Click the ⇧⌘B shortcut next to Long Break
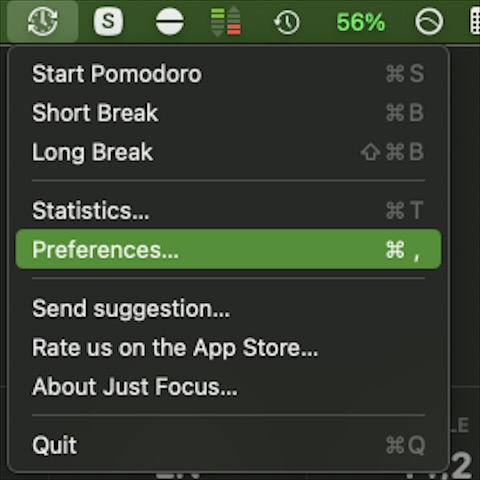 (x=392, y=152)
